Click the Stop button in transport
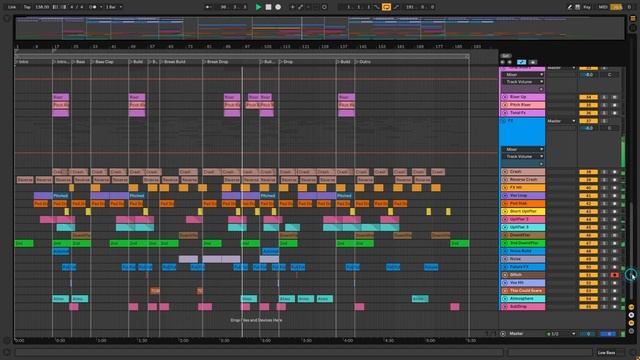Image resolution: width=640 pixels, height=360 pixels. point(268,7)
